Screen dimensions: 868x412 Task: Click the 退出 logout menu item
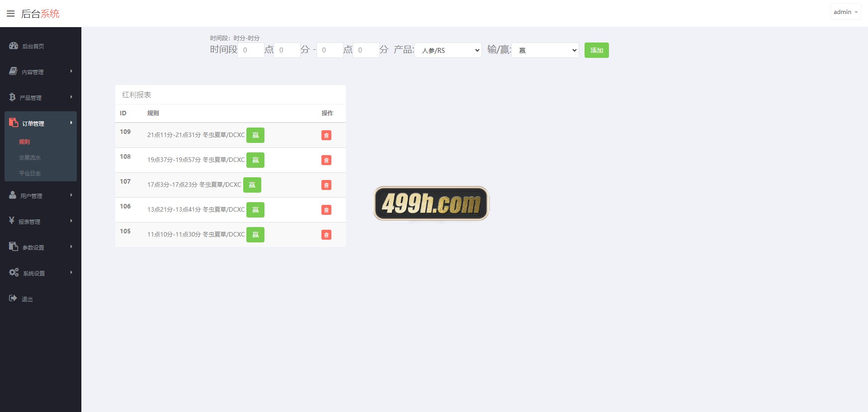pos(27,299)
